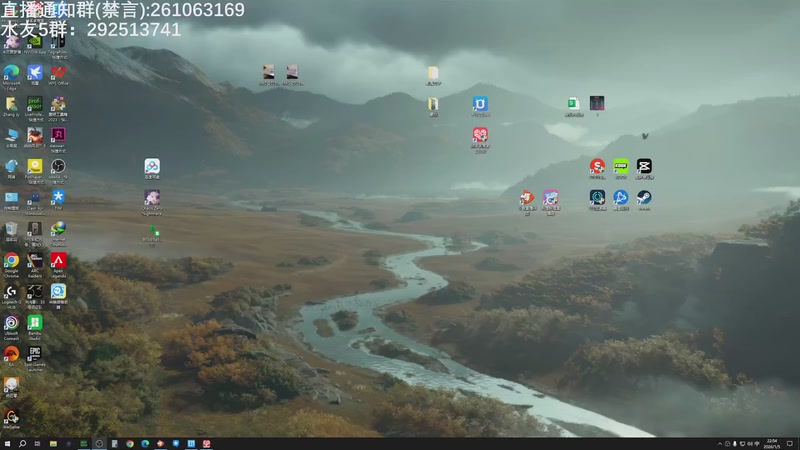Image resolution: width=800 pixels, height=450 pixels.
Task: Open the This PC desktop icon
Action: 11,138
